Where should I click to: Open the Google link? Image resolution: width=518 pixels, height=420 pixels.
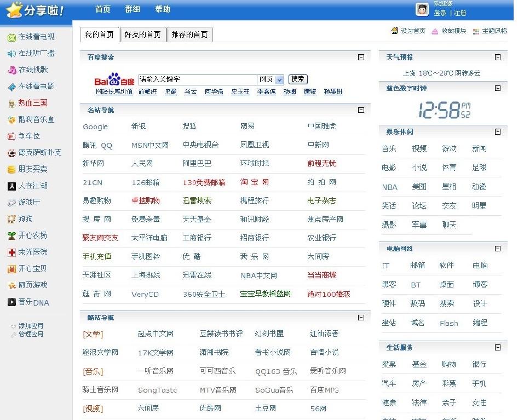(x=95, y=127)
